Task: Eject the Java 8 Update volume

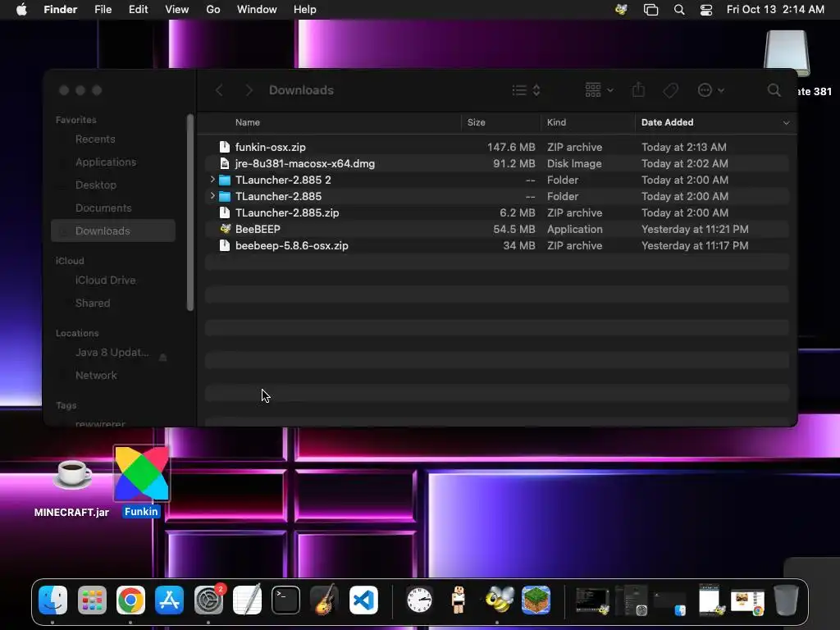Action: point(163,357)
